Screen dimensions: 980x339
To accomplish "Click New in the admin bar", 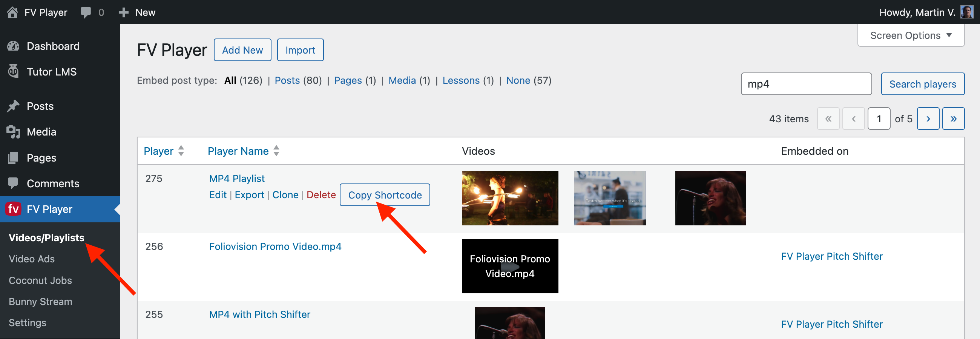I will coord(145,12).
